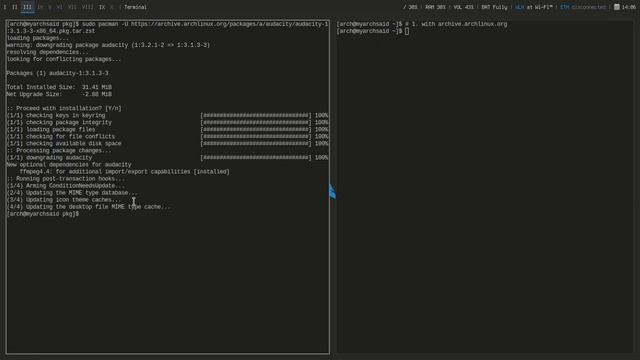Click 'checking for file conflicts' line

coord(61,136)
